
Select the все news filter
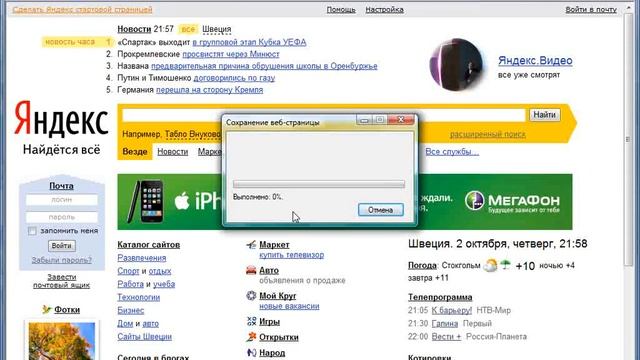tap(188, 29)
